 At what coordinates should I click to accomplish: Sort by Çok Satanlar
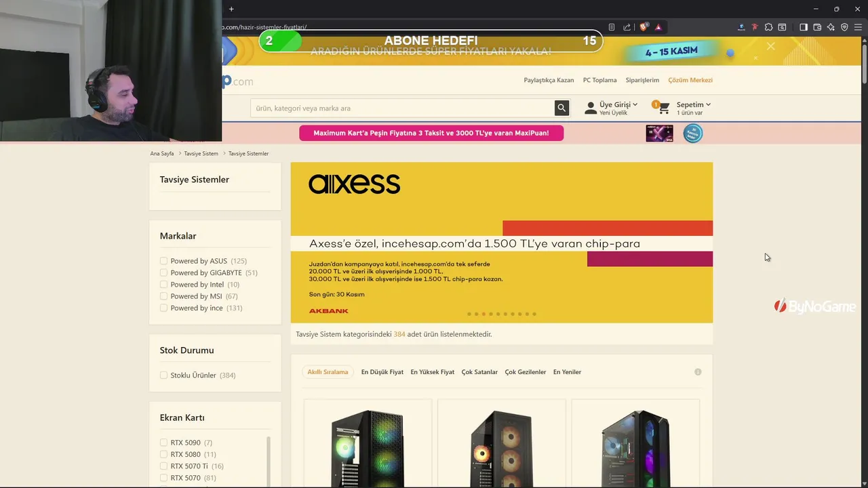(479, 371)
